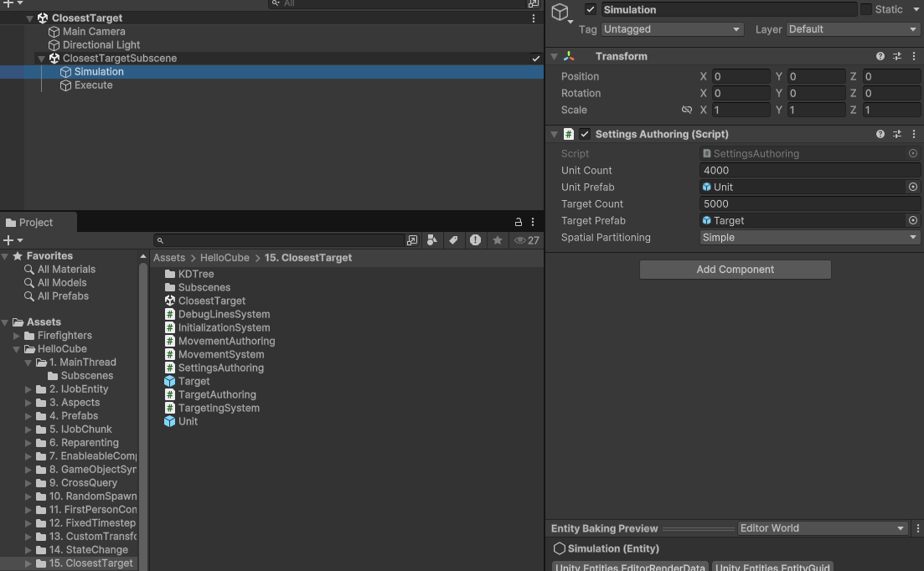
Task: Select the Unit prefab asset icon
Action: [x=170, y=421]
